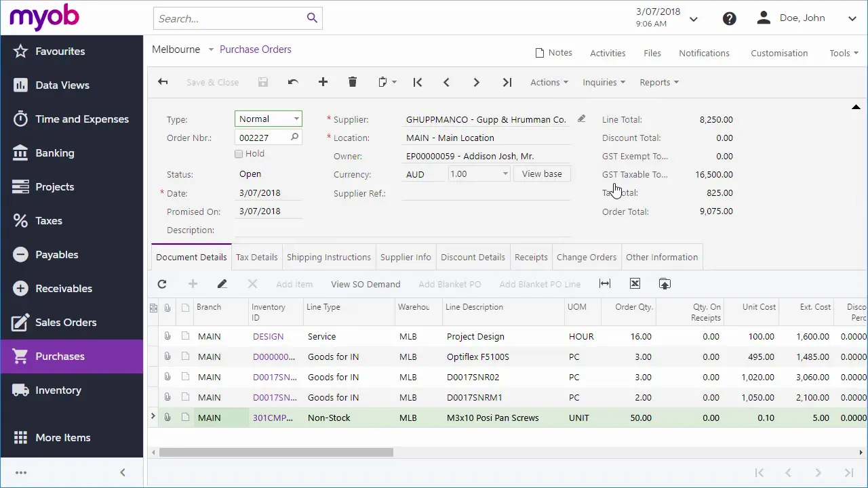The image size is (868, 488).
Task: Go to the previous record
Action: point(446,82)
